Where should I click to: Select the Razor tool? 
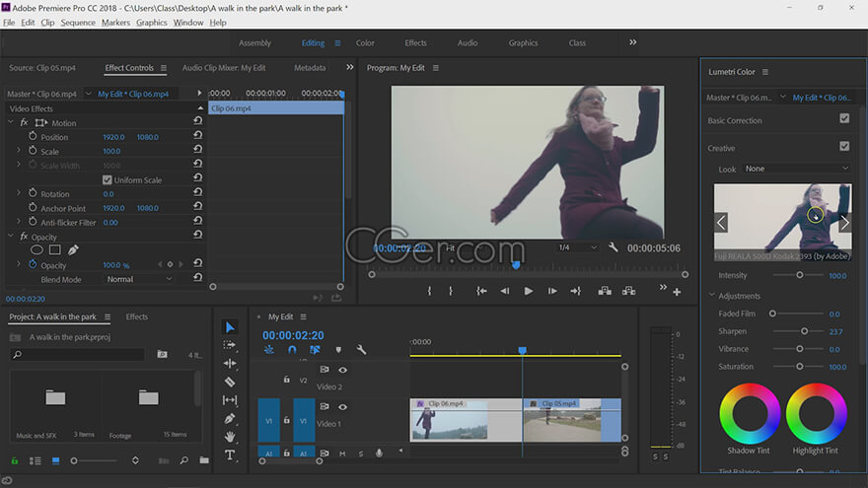click(230, 382)
